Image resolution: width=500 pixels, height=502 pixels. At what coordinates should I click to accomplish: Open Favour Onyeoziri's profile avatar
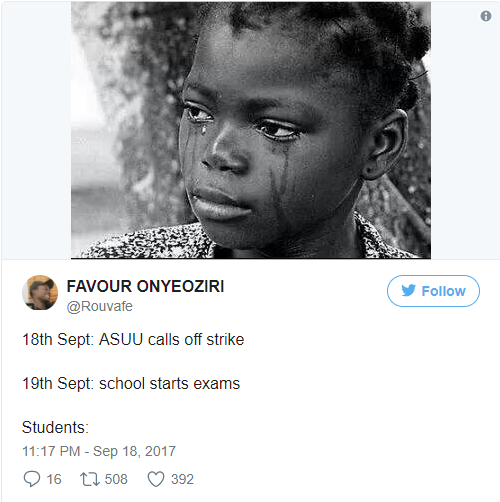[40, 292]
